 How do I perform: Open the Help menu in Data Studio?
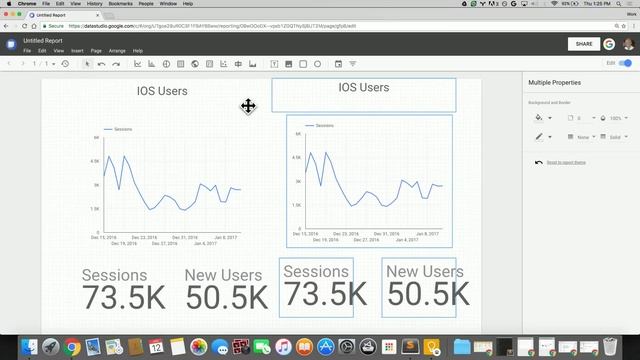pos(138,51)
